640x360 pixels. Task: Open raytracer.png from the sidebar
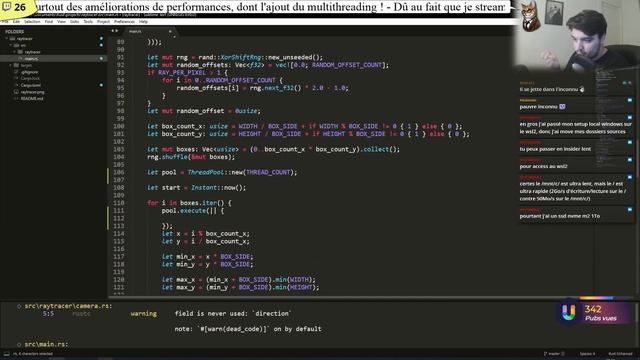tap(32, 92)
